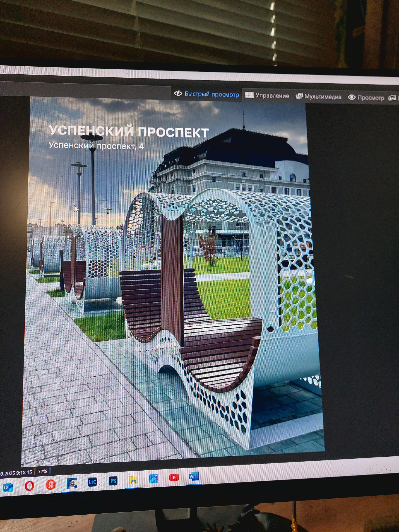Switch to the Просмотр mode tab
Screen dimensions: 399x532
(366, 98)
